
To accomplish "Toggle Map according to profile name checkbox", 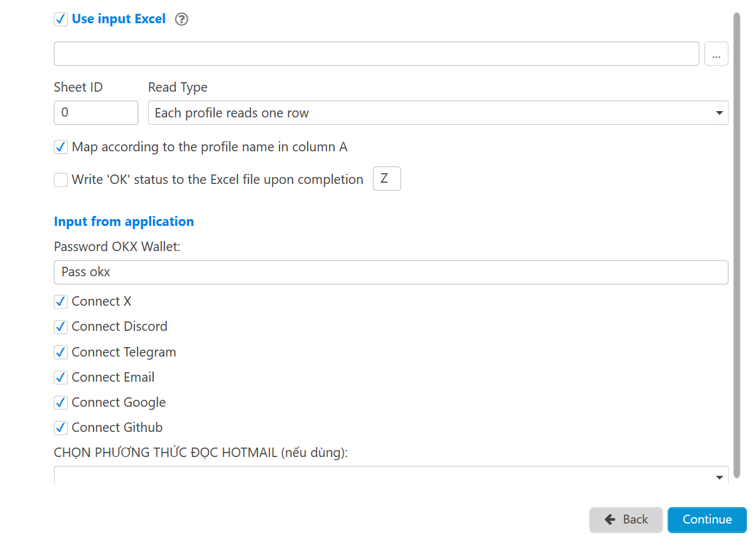I will click(x=61, y=148).
